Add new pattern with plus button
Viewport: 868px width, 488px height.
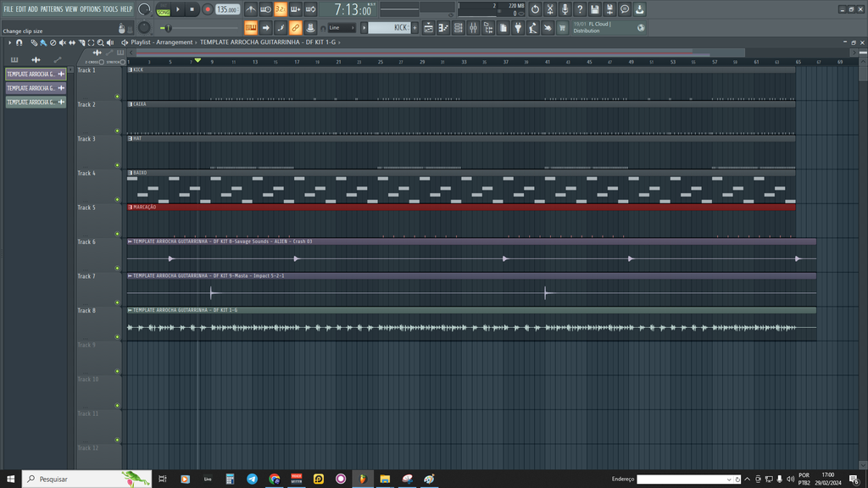click(415, 28)
